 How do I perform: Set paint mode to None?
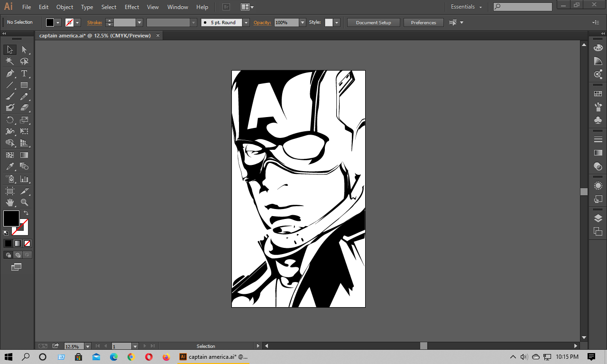tap(27, 243)
